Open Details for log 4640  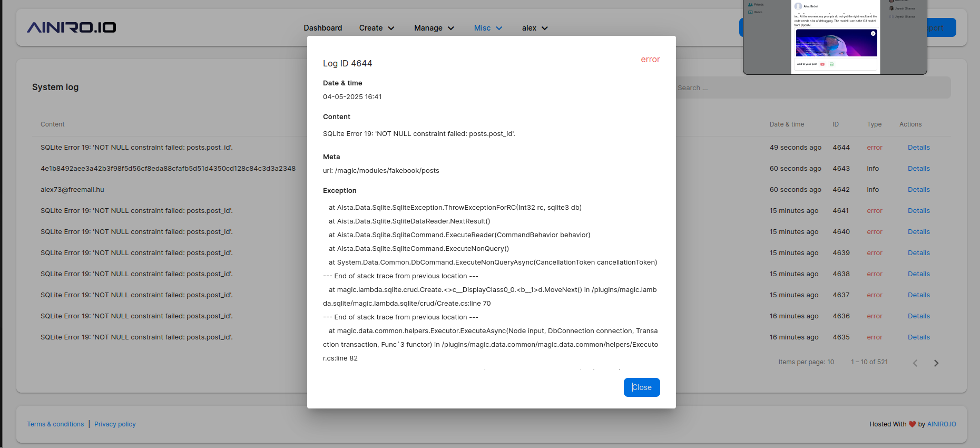918,232
